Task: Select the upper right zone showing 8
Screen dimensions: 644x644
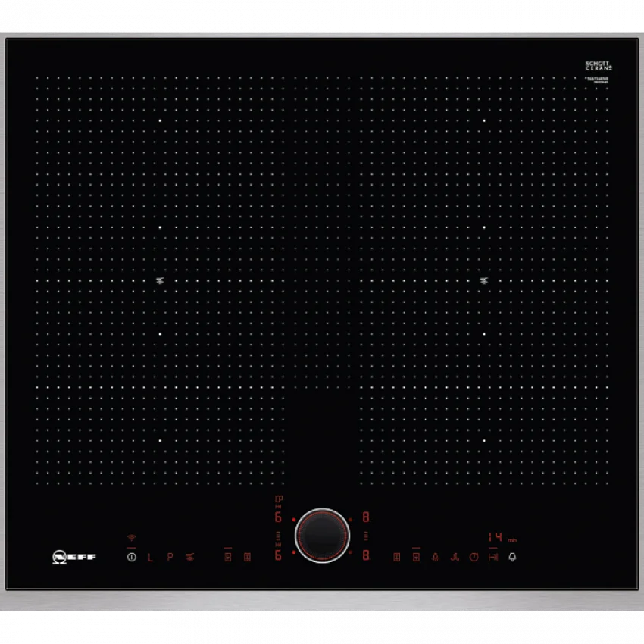Action: [x=367, y=517]
